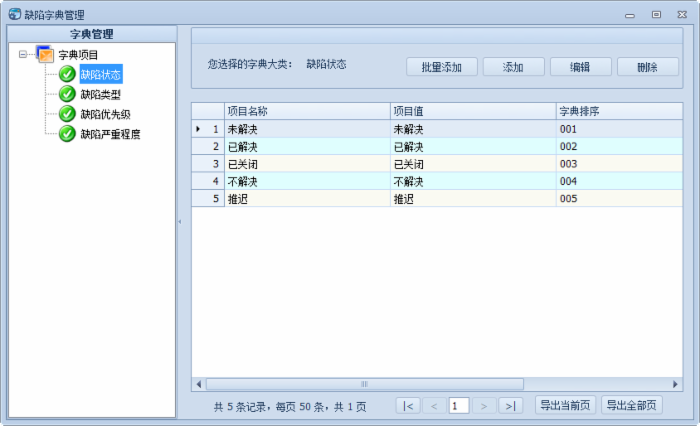
Task: Select the 缺陷严重程度 tree item
Action: point(110,133)
